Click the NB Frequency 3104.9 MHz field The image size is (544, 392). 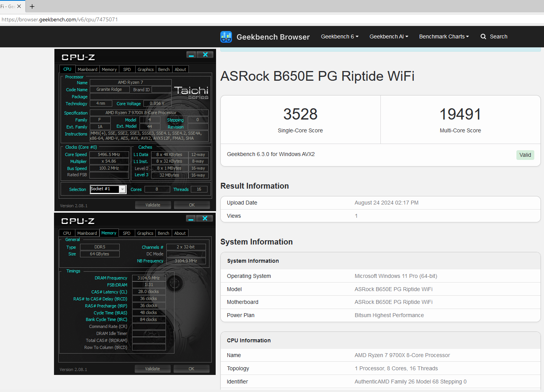(x=186, y=261)
